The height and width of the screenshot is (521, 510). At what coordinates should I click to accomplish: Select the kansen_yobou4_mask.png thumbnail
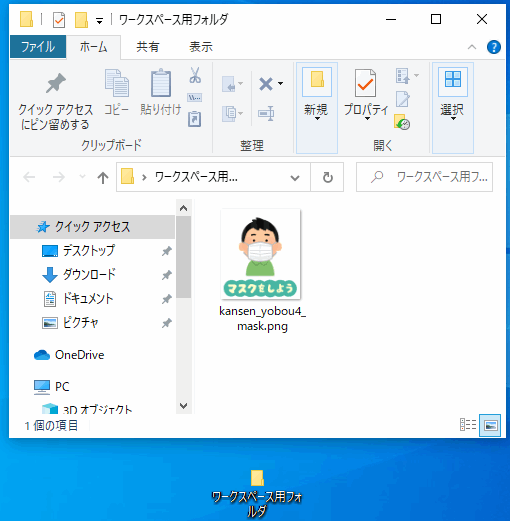[x=261, y=254]
